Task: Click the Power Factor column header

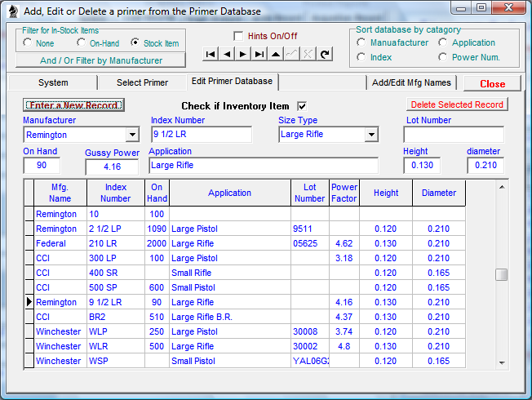Action: tap(344, 193)
